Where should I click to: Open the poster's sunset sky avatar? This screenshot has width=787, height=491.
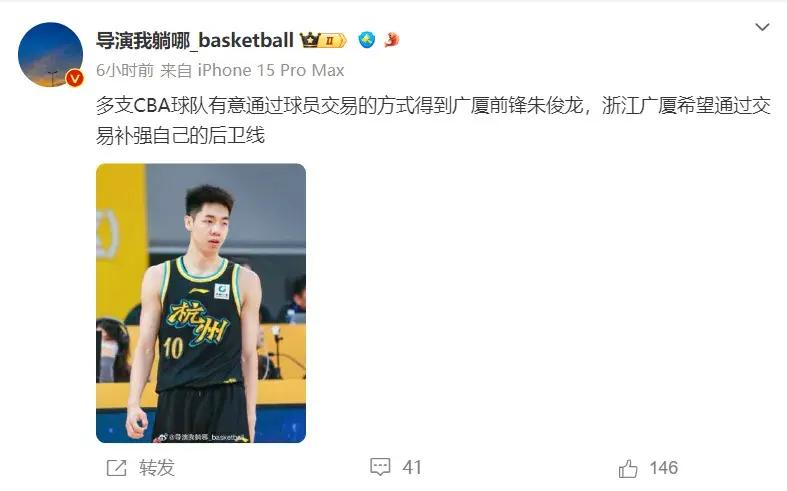50,54
